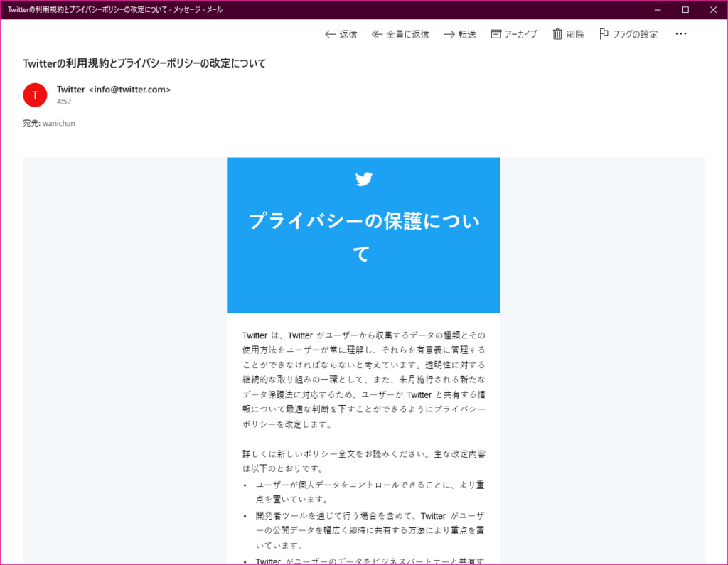The height and width of the screenshot is (565, 728).
Task: Open the more actions ellipsis menu
Action: [x=680, y=34]
